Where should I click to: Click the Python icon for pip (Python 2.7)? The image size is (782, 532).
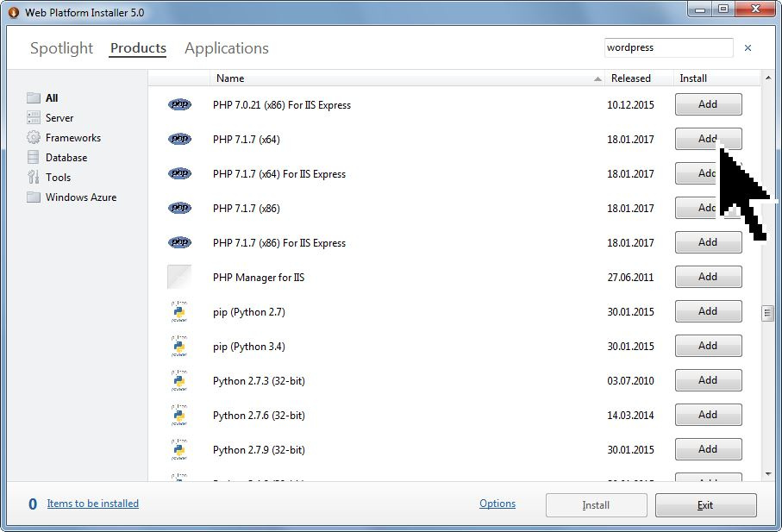(179, 311)
